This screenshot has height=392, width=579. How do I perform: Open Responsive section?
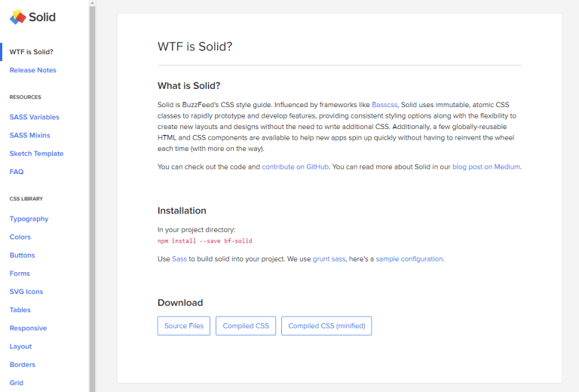point(28,328)
